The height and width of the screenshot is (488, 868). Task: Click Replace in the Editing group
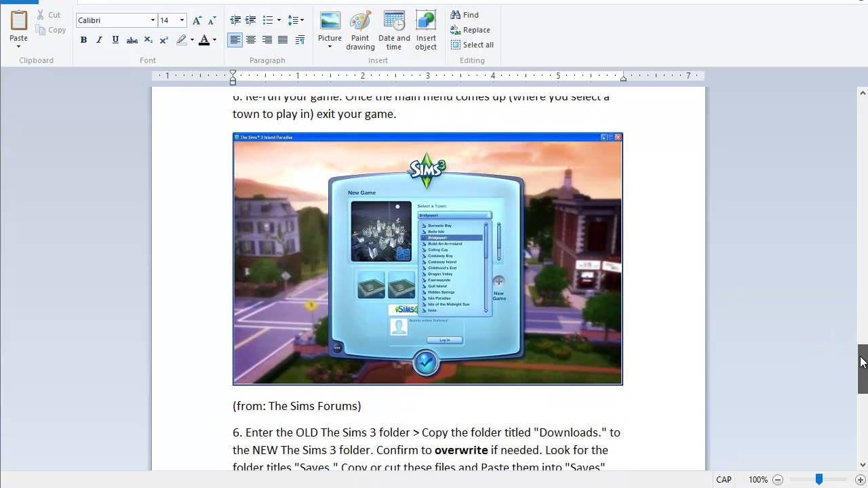471,30
